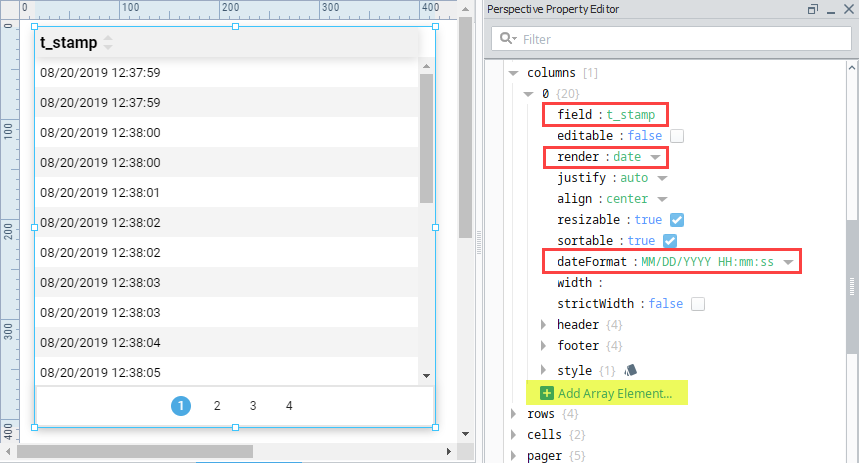This screenshot has height=463, width=859.
Task: Click the editable value false
Action: point(644,136)
